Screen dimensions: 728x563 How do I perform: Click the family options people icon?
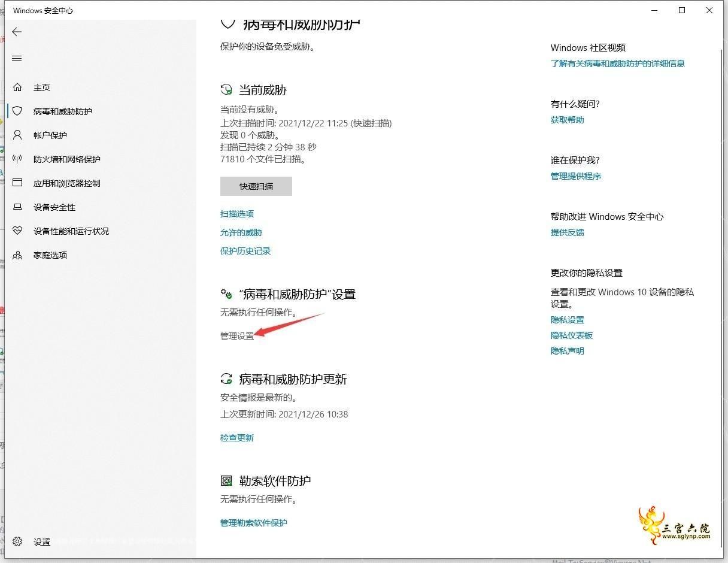pyautogui.click(x=17, y=255)
